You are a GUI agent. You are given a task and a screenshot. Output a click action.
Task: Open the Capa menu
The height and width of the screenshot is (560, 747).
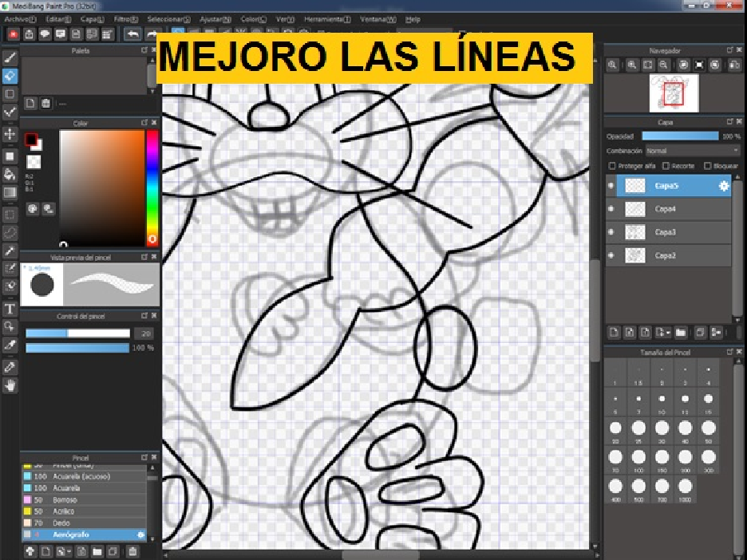[x=92, y=19]
